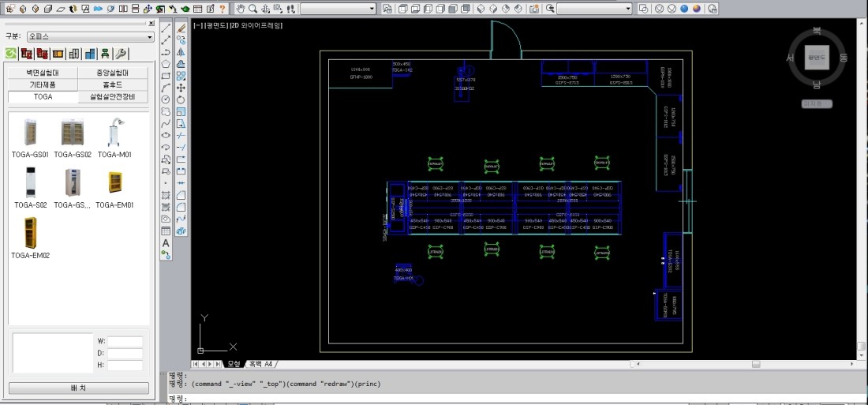Click the blue building category icon
Viewport: 868px width, 405px height.
tap(90, 53)
